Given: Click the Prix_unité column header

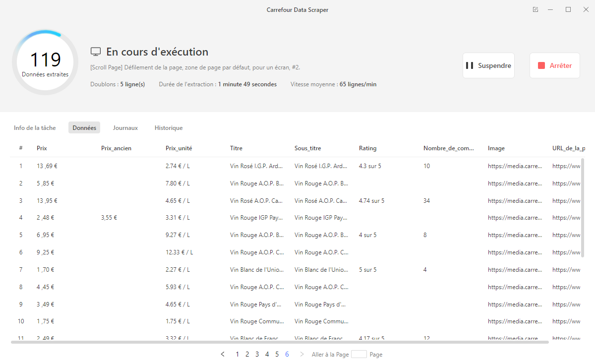Looking at the screenshot, I should (179, 148).
